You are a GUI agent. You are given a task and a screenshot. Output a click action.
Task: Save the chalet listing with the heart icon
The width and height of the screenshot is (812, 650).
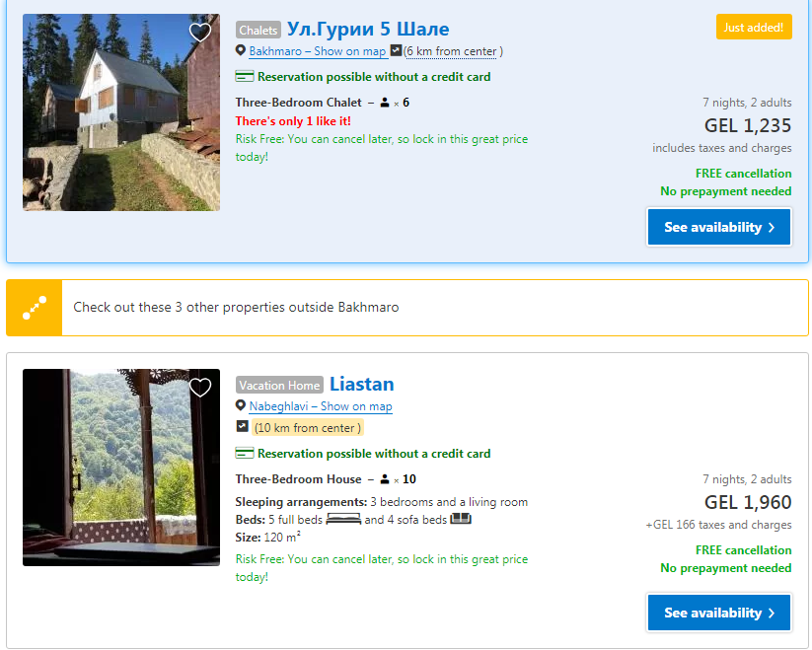200,33
